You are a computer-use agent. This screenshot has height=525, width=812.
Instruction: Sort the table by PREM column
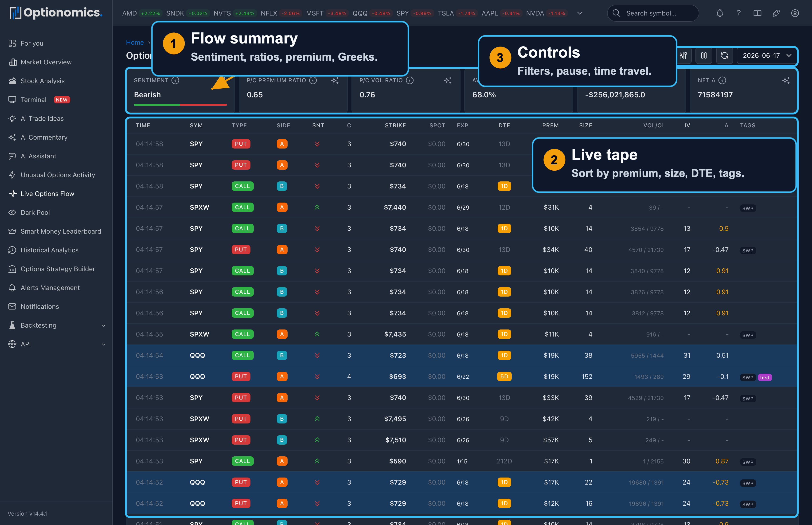pyautogui.click(x=550, y=125)
